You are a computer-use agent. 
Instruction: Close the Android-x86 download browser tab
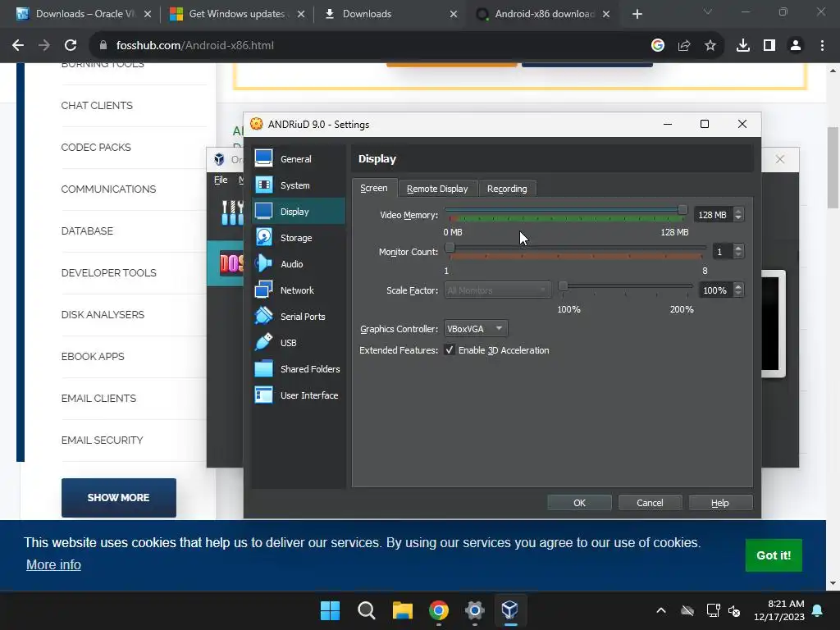point(606,14)
